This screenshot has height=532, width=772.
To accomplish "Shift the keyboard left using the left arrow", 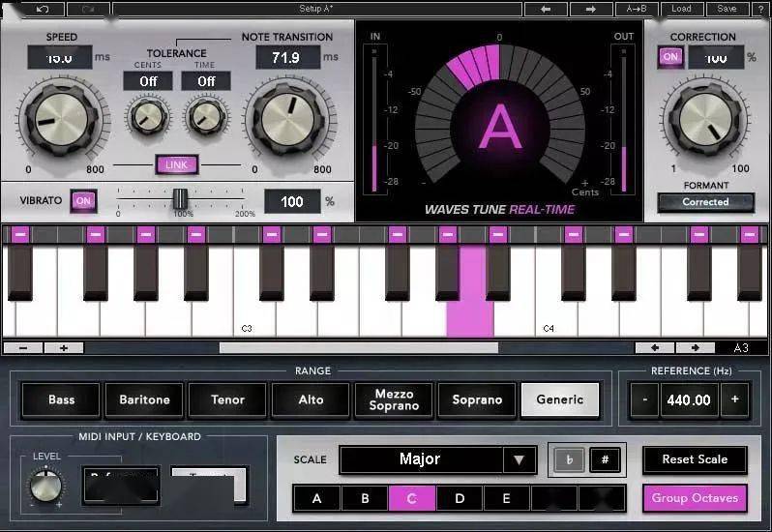I will coord(655,348).
